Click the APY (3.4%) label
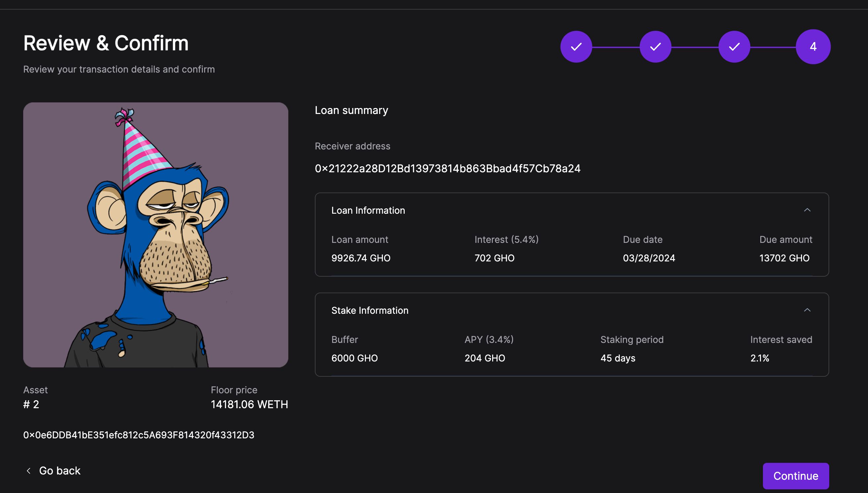 tap(489, 339)
